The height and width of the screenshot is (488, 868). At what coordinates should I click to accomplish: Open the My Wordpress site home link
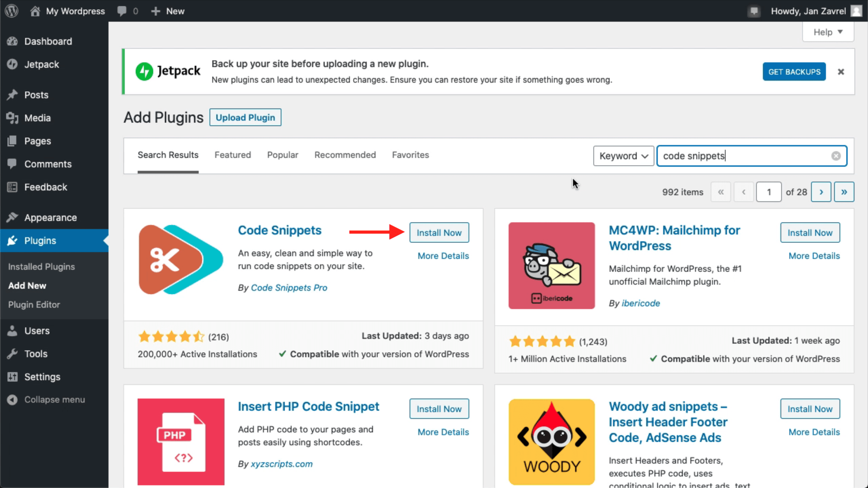tap(68, 11)
